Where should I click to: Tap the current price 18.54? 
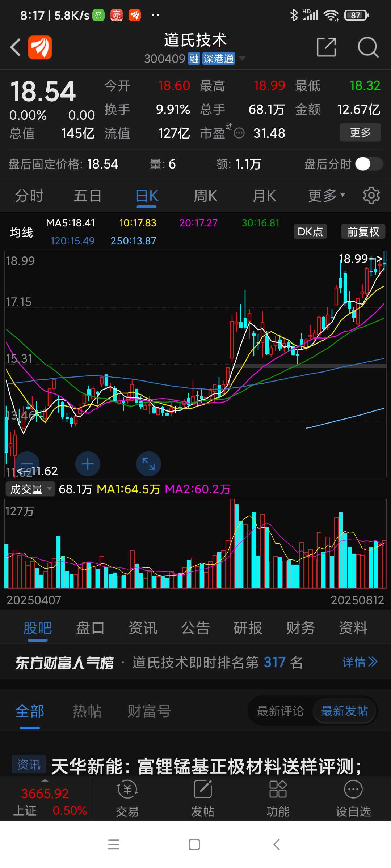43,92
